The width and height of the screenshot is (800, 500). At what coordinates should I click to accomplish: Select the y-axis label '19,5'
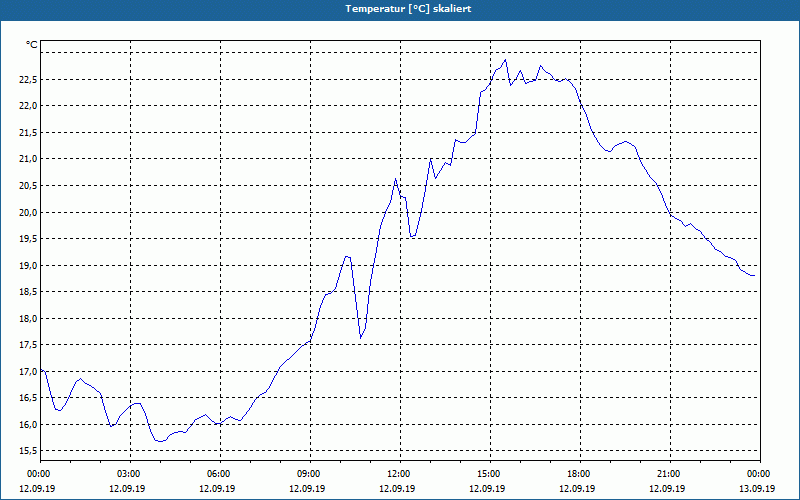pyautogui.click(x=29, y=239)
